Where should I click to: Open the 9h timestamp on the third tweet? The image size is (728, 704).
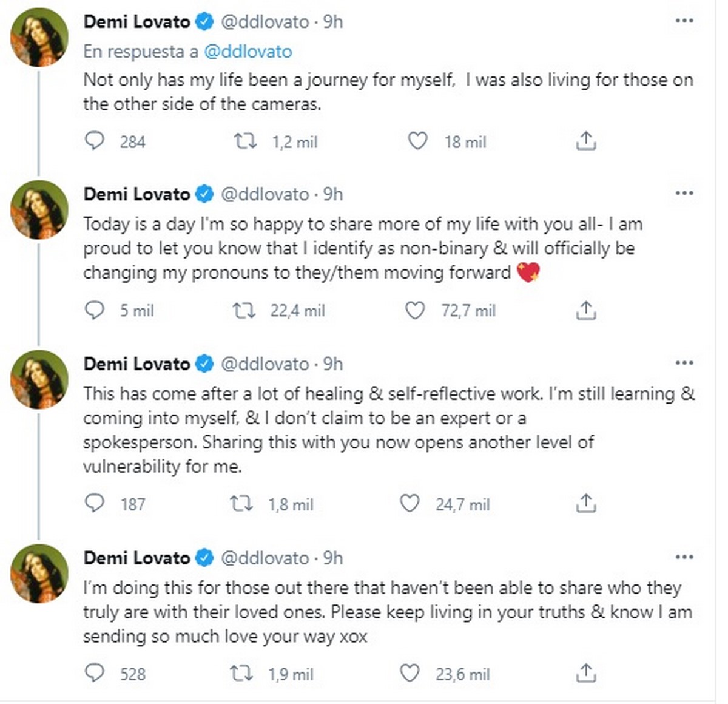click(x=333, y=364)
